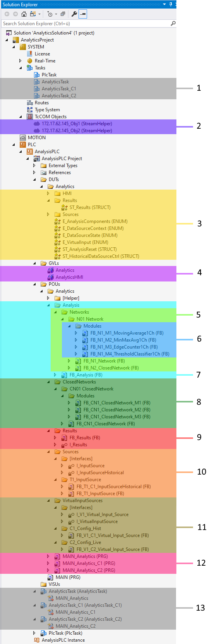Image resolution: width=212 pixels, height=644 pixels.
Task: Click the I_Results interface icon
Action: [x=65, y=445]
